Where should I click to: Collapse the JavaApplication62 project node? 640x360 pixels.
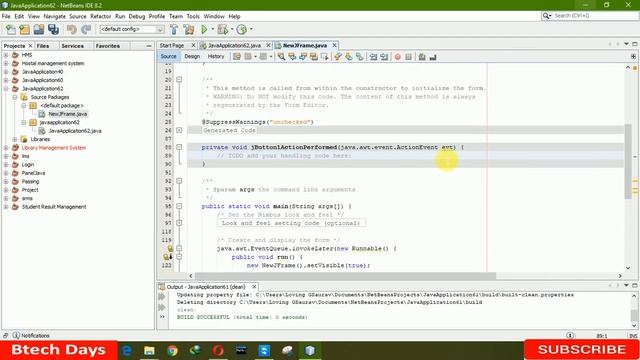(6, 89)
